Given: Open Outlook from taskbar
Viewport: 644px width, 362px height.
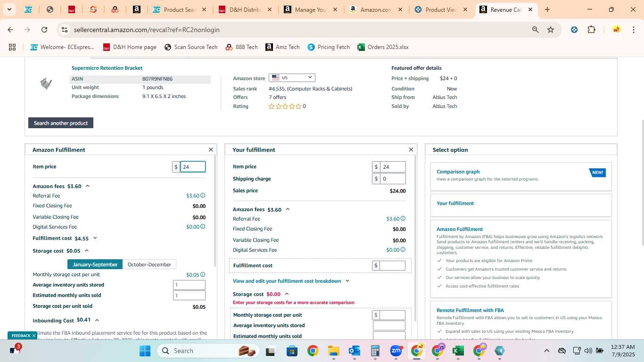Looking at the screenshot, I should (355, 351).
